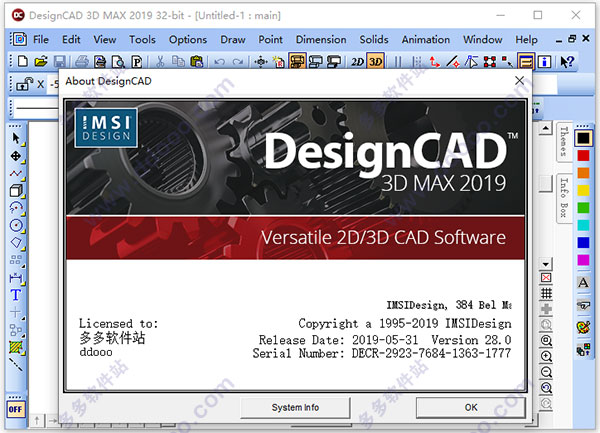Click the Cut scissors icon
This screenshot has width=600, height=433.
click(160, 61)
